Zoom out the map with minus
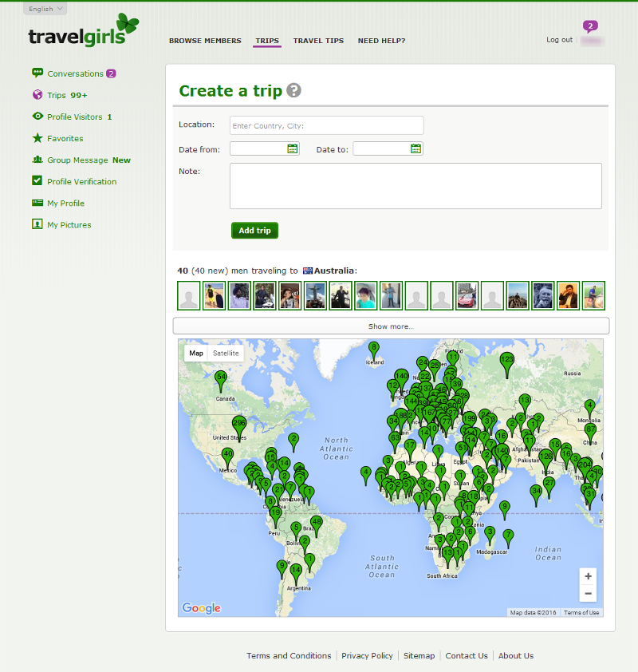The image size is (638, 672). tap(588, 594)
